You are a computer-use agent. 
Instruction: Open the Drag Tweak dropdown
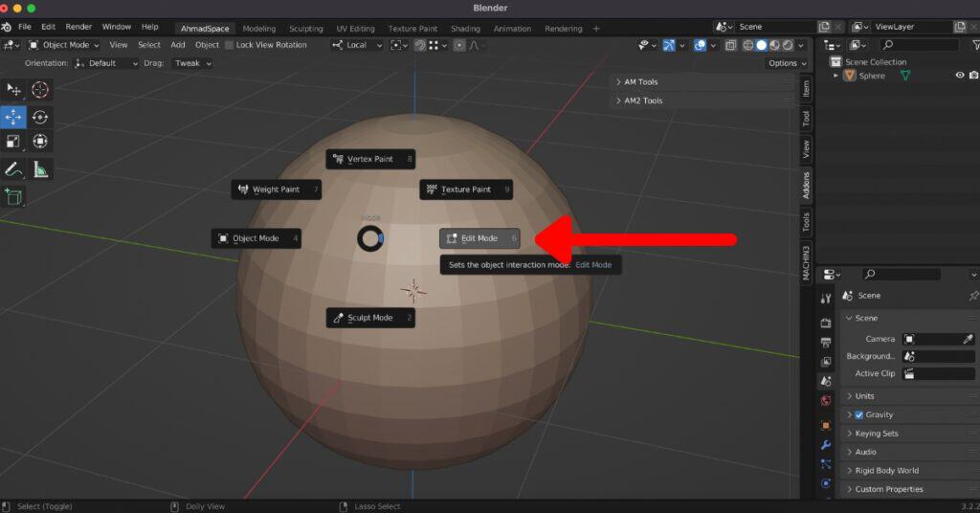pos(192,63)
